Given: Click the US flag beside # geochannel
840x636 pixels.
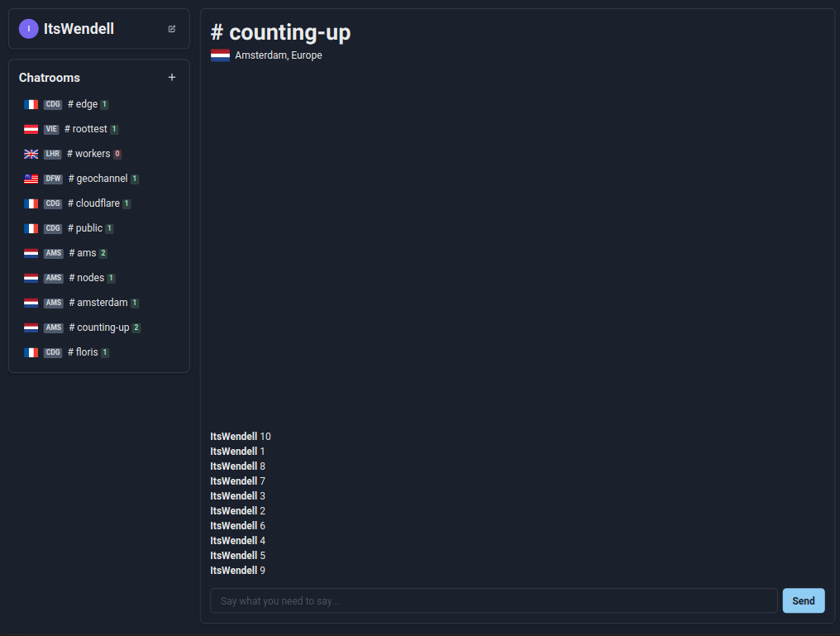Looking at the screenshot, I should pyautogui.click(x=31, y=179).
